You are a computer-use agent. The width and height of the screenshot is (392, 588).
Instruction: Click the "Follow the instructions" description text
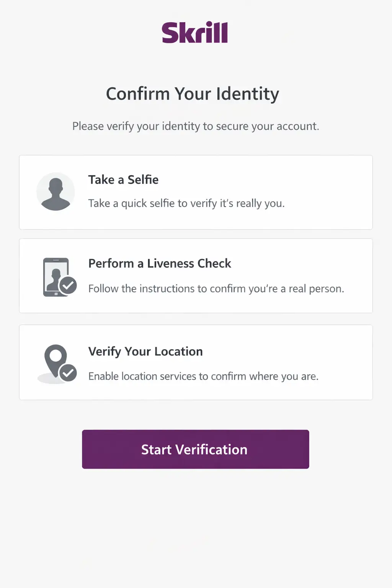(216, 289)
